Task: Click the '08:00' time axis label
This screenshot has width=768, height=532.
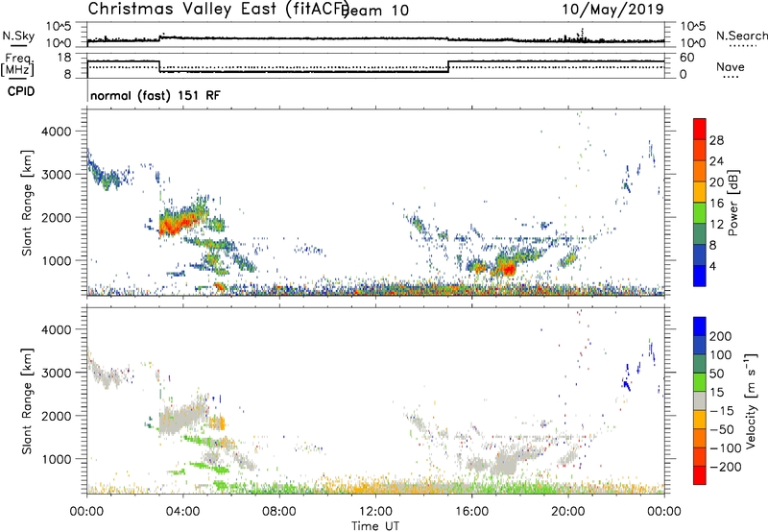Action: point(279,512)
